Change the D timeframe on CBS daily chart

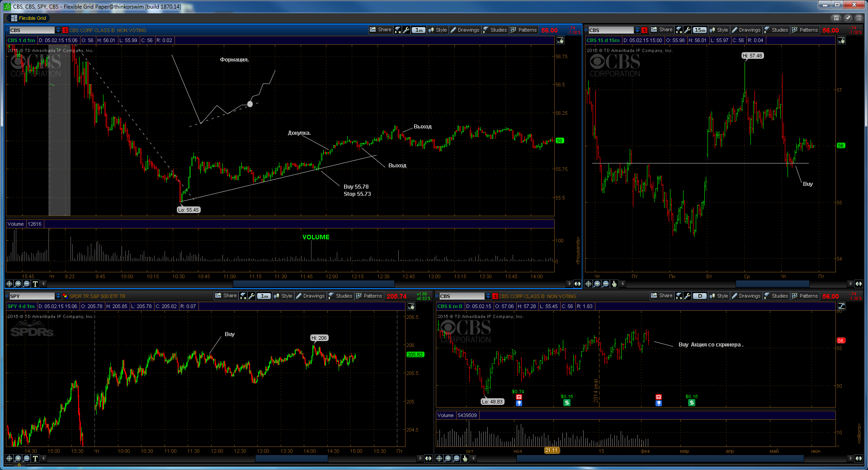click(x=700, y=296)
